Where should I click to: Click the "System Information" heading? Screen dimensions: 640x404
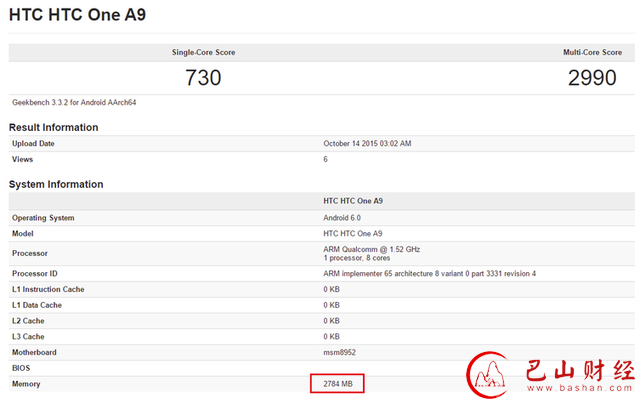[56, 184]
